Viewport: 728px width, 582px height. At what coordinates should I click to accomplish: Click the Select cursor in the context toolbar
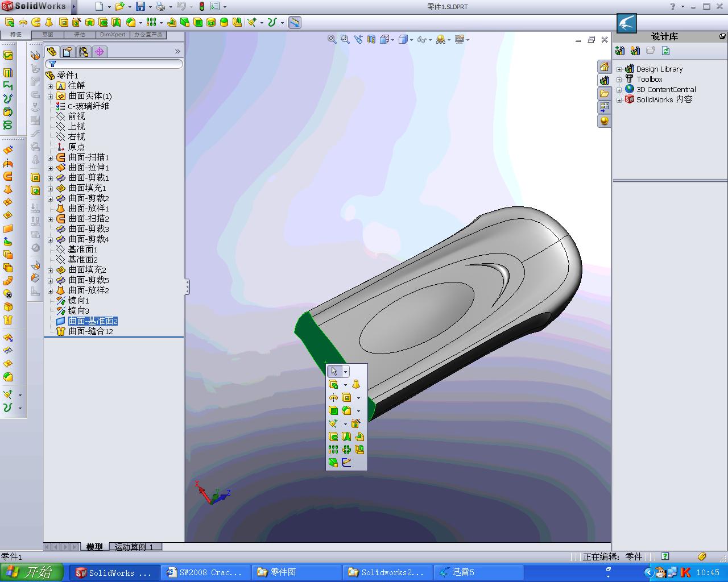[334, 371]
